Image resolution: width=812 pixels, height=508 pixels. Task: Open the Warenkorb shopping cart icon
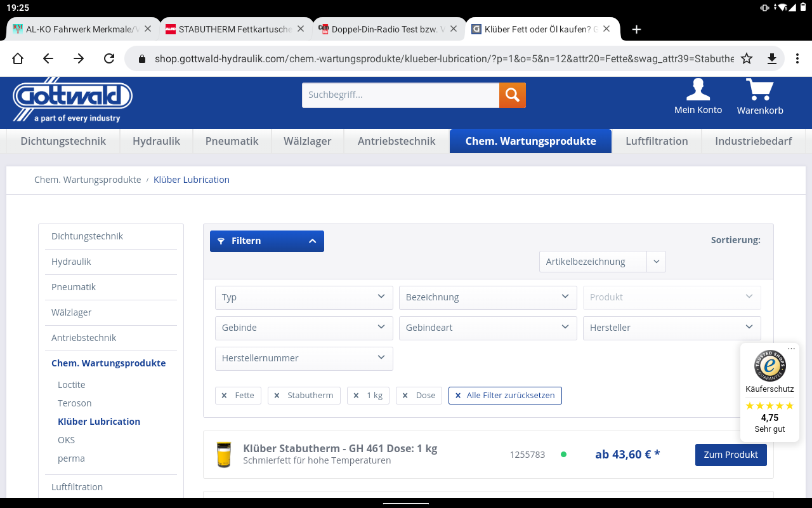pos(760,97)
